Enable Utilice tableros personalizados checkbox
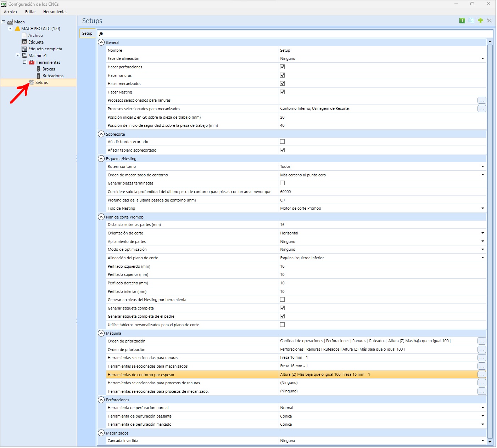This screenshot has width=497, height=448. click(x=282, y=325)
